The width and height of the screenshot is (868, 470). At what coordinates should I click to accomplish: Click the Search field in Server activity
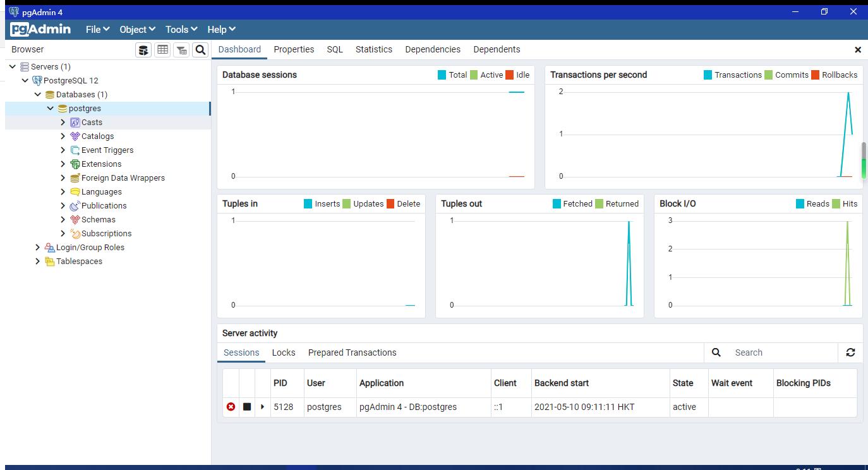[x=783, y=352]
